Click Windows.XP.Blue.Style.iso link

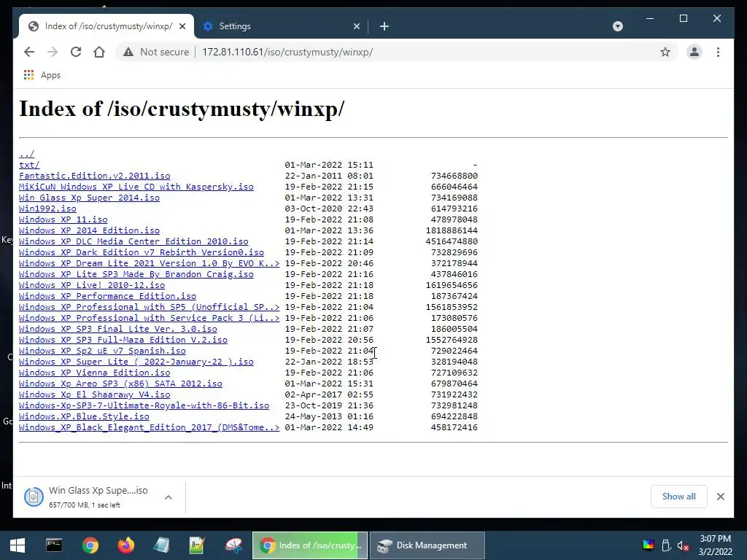pyautogui.click(x=84, y=416)
